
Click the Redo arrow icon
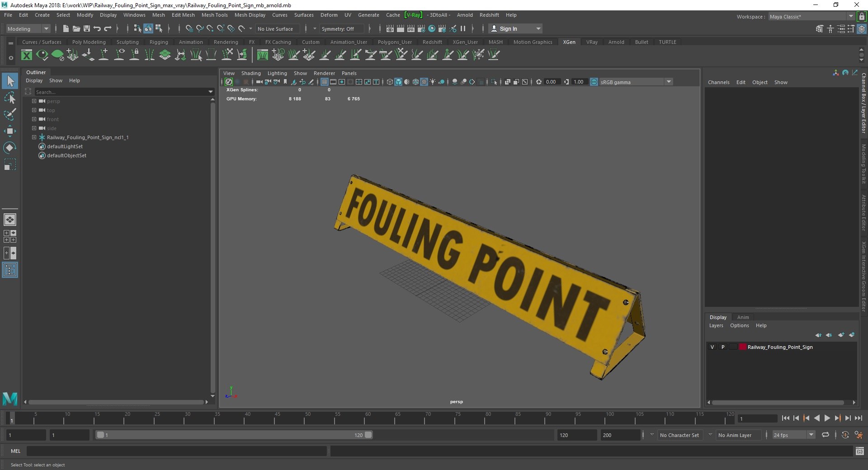(x=108, y=28)
